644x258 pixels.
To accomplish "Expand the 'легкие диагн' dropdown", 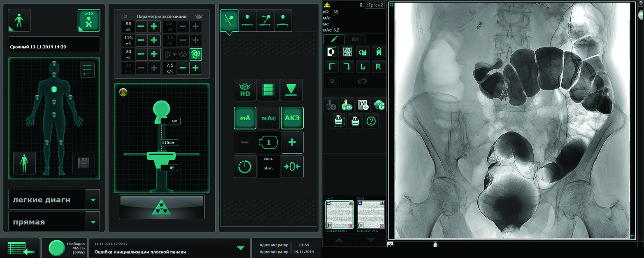I will click(93, 200).
